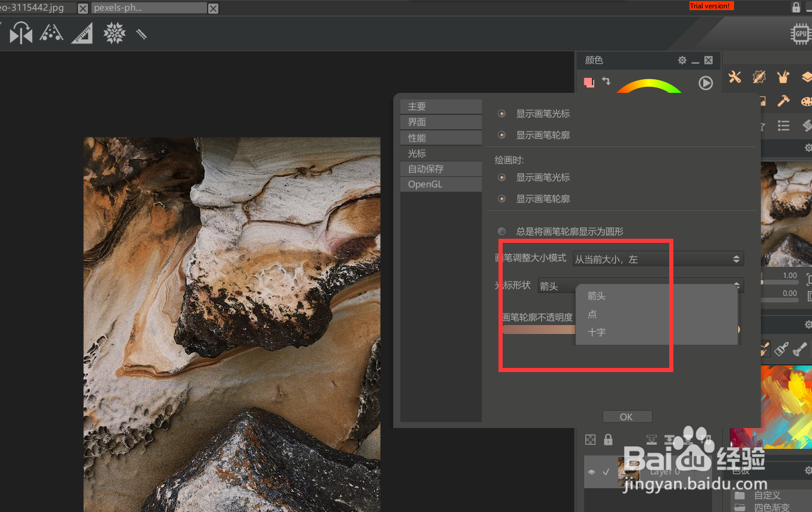Open the layers stack icon
The width and height of the screenshot is (812, 512).
coord(807,77)
